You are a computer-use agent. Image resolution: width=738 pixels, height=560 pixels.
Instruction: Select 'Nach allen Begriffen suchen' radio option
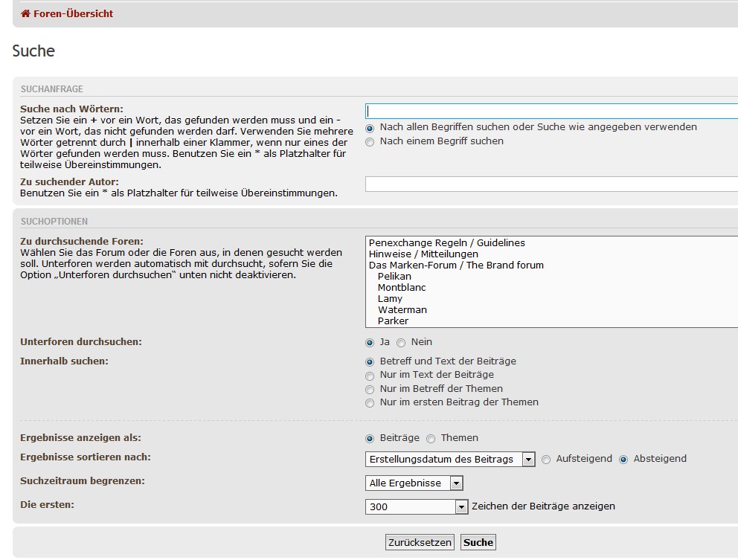(x=370, y=128)
